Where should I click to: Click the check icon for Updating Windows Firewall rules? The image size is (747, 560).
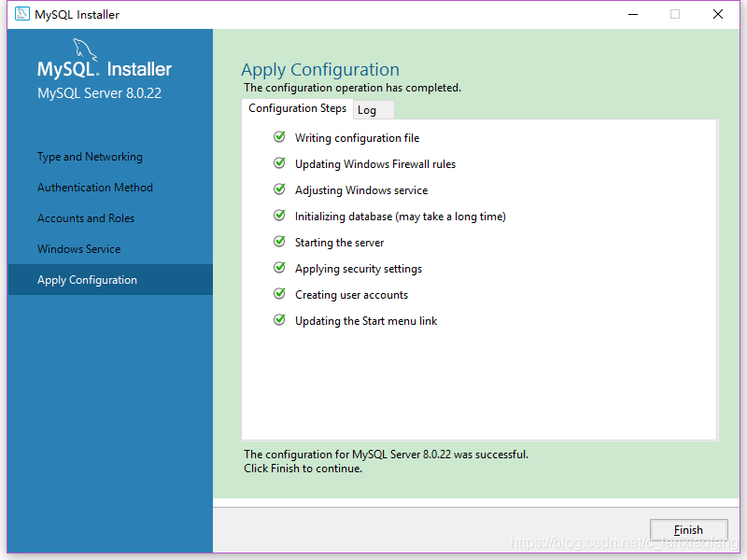pyautogui.click(x=279, y=163)
